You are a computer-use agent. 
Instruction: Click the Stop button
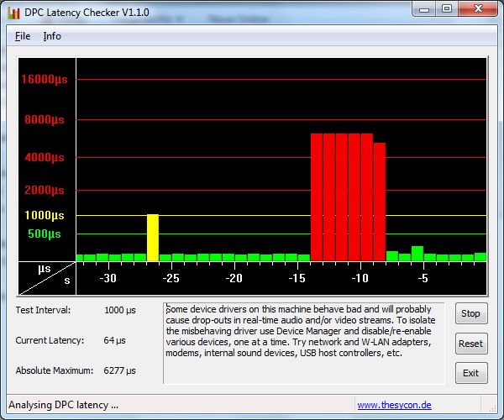coord(471,313)
